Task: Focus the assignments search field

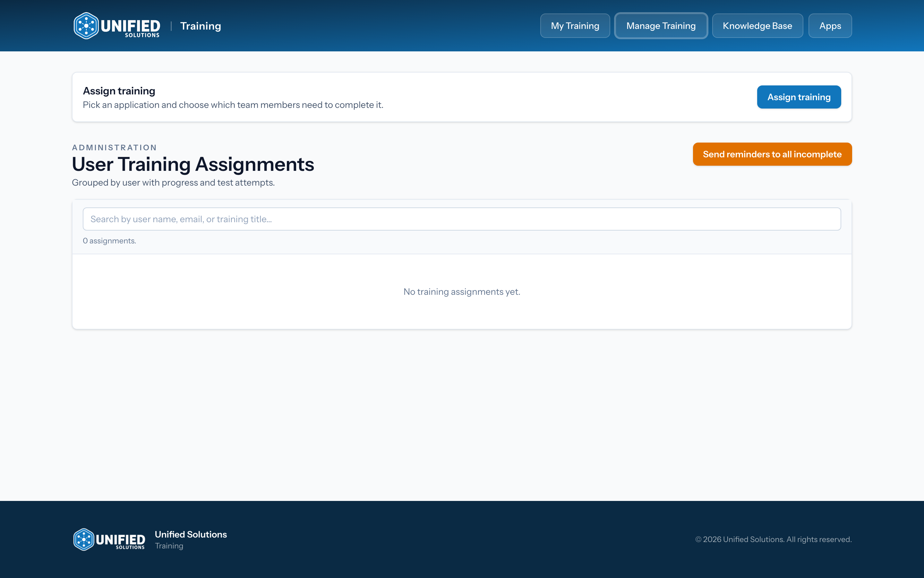Action: pos(462,219)
